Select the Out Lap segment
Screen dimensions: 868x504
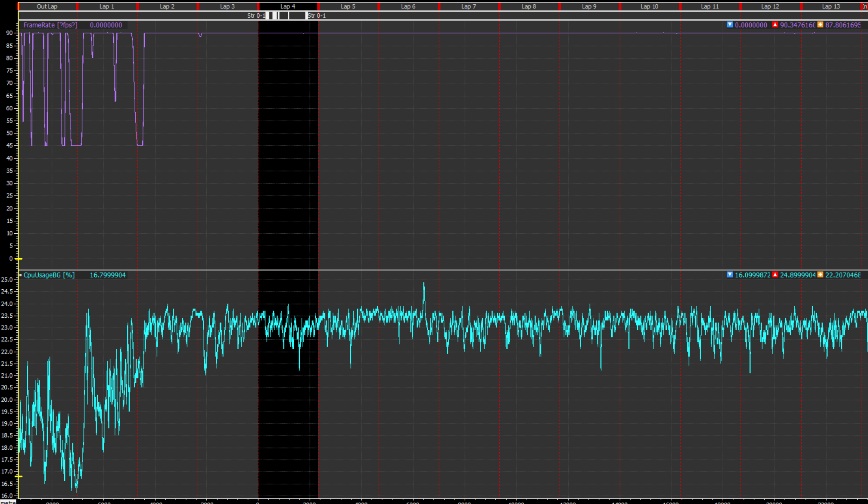pos(47,6)
